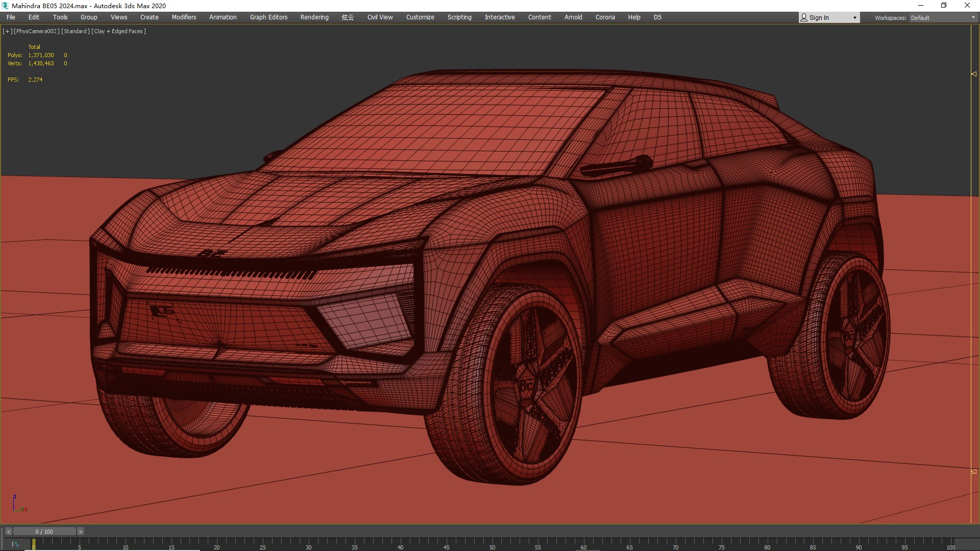Open the Rendering menu
The image size is (980, 551).
point(314,17)
